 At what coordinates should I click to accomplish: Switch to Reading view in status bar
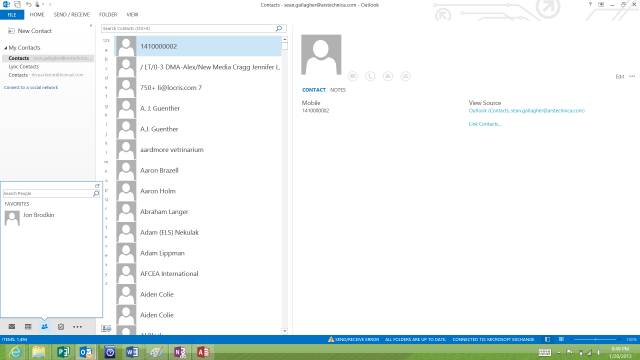[x=561, y=339]
